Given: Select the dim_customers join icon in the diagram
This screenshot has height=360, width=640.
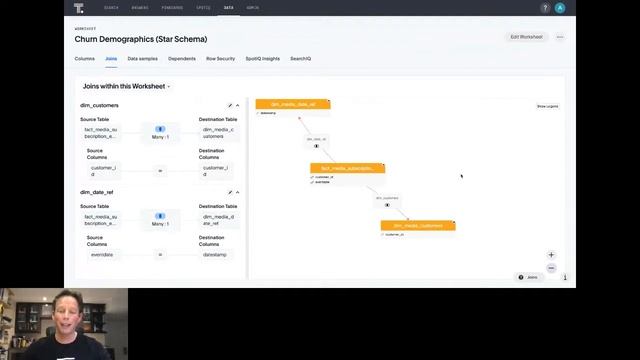Looking at the screenshot, I should [x=387, y=205].
